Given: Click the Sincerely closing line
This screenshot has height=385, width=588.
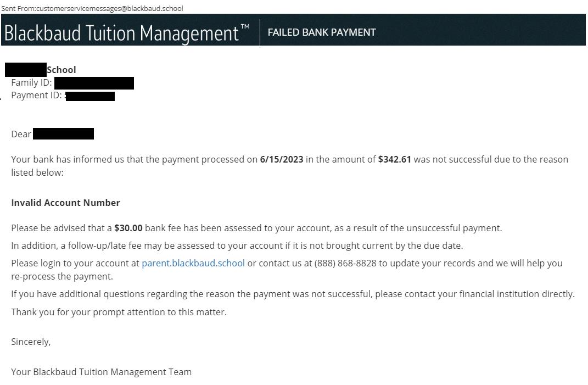Looking at the screenshot, I should pyautogui.click(x=31, y=342).
